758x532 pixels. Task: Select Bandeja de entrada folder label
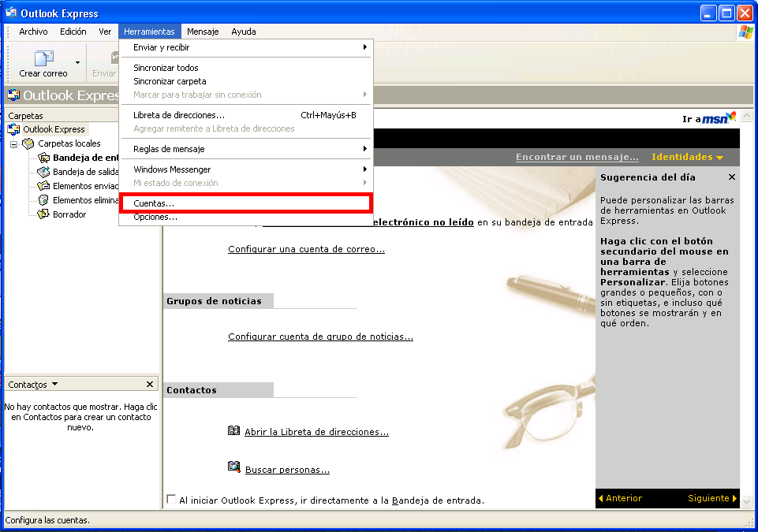click(85, 158)
